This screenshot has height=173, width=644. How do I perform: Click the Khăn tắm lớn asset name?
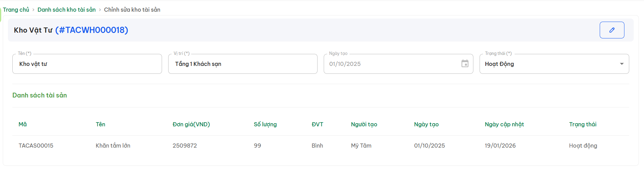click(113, 146)
